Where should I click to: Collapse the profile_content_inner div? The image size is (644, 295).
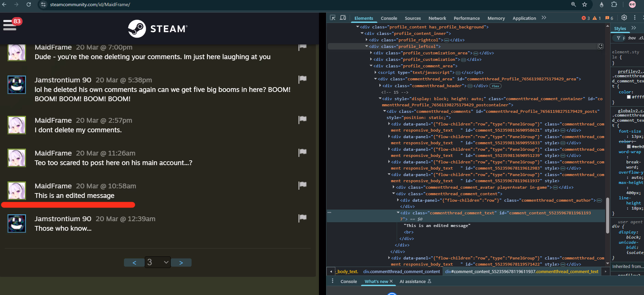(x=362, y=33)
